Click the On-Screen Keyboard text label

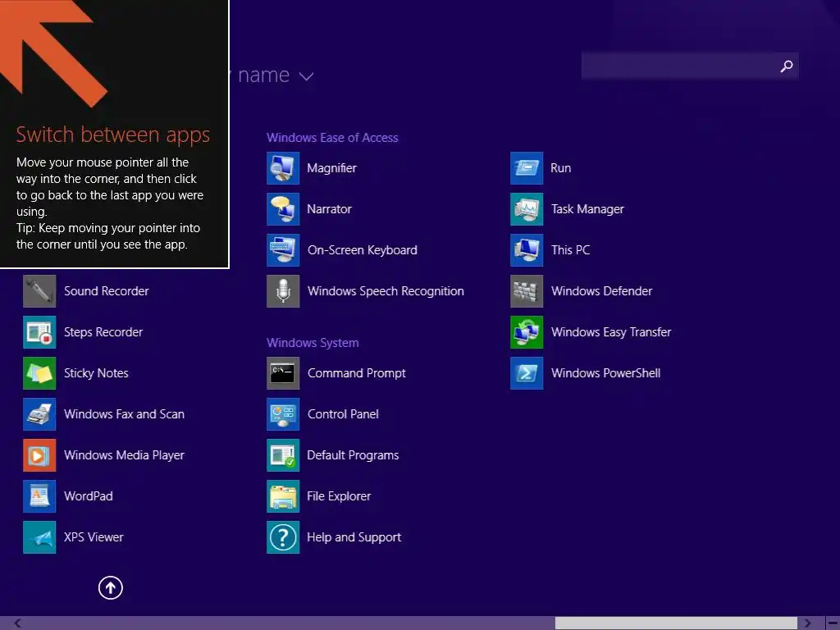pos(362,250)
